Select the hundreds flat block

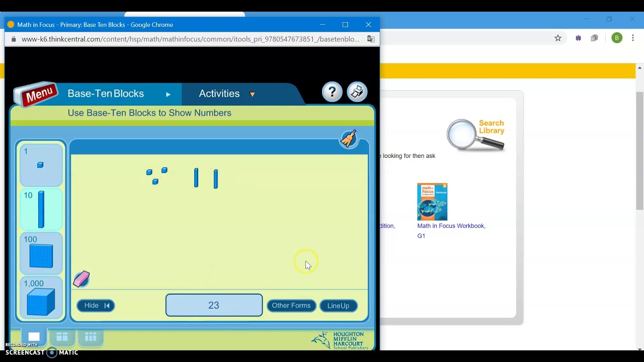(x=41, y=253)
